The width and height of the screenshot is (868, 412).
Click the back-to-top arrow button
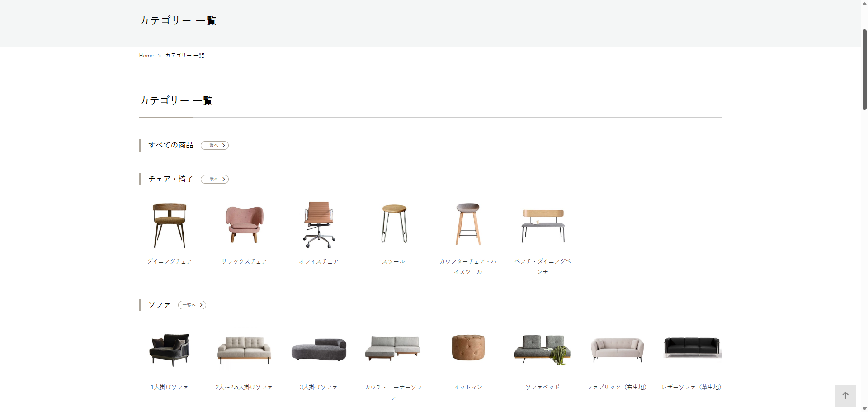(845, 395)
